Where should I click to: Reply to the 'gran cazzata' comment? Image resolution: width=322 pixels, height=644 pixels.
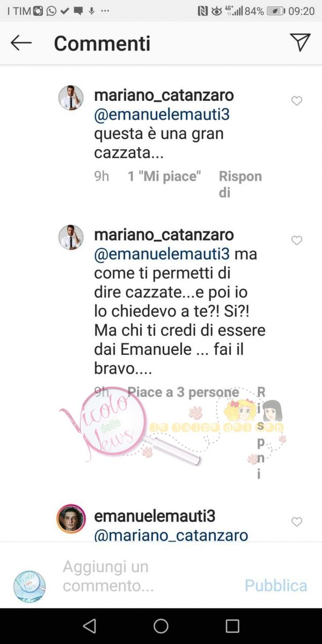pyautogui.click(x=240, y=184)
